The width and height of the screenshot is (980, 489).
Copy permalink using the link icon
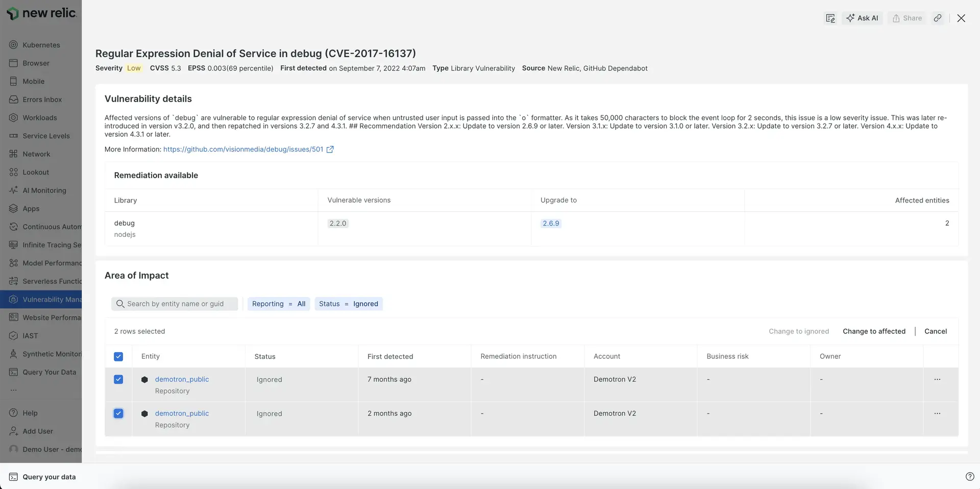pyautogui.click(x=938, y=18)
